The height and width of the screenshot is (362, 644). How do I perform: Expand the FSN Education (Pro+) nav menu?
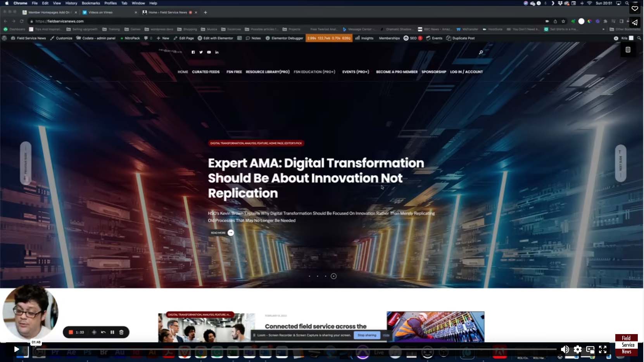[x=314, y=72]
